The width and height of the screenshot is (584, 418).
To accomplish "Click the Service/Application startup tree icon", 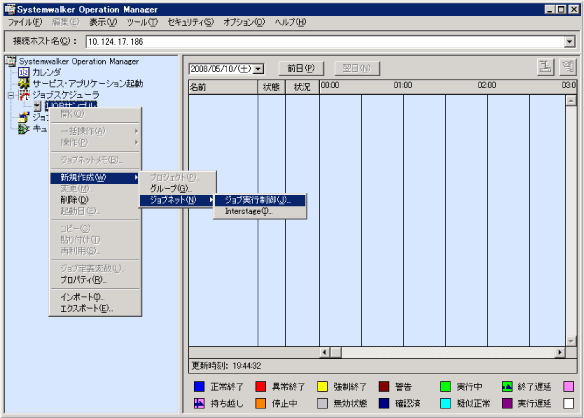I will (23, 83).
